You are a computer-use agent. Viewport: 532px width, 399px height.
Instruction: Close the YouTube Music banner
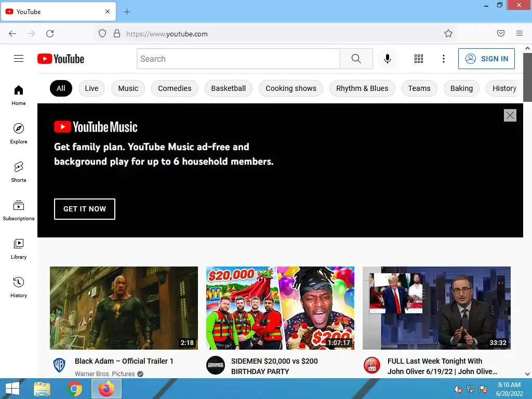510,115
